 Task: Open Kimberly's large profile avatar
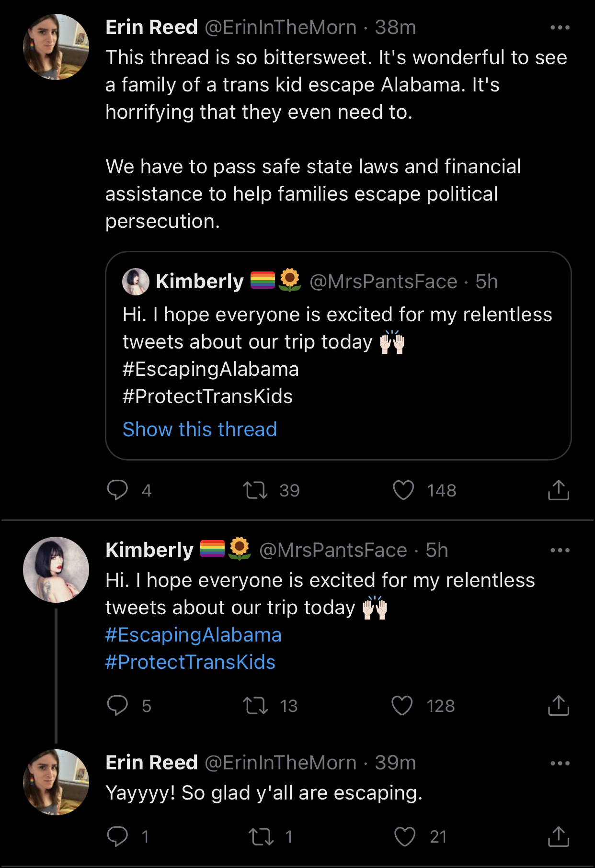(56, 570)
